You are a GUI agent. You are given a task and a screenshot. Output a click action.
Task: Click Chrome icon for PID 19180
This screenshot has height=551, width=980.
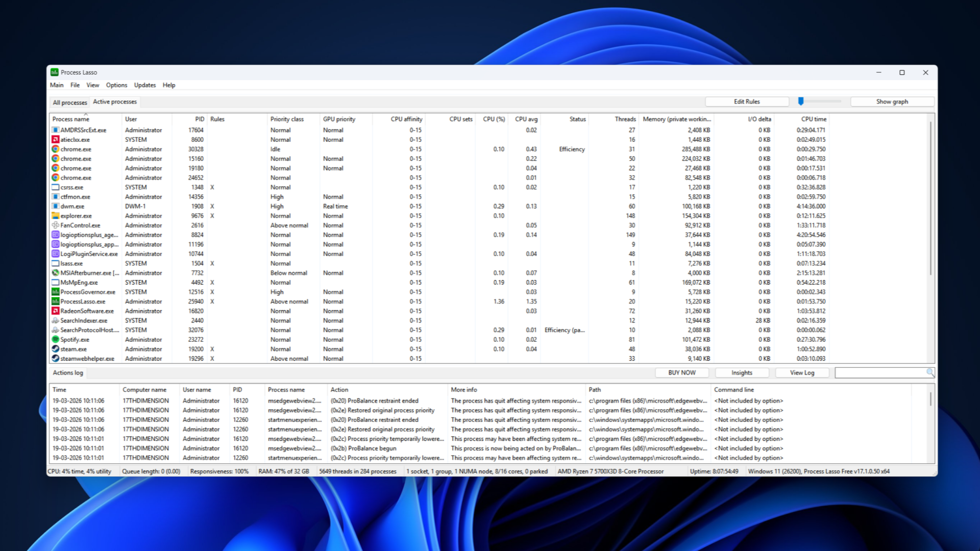(56, 168)
